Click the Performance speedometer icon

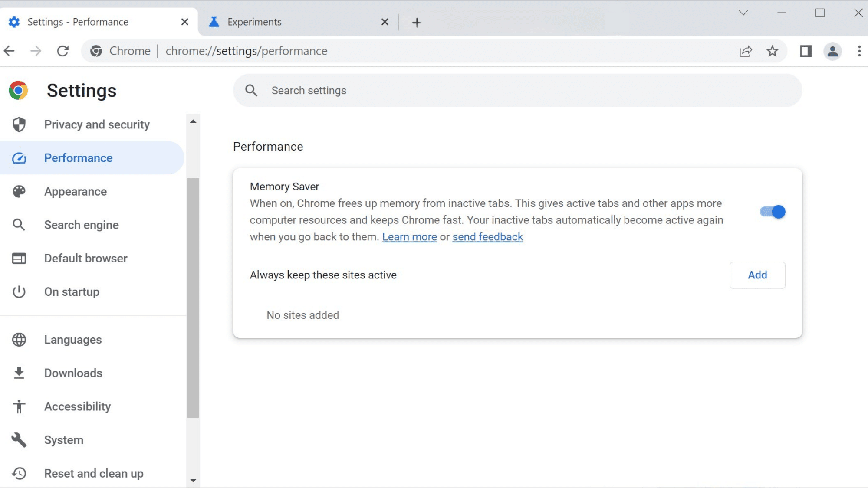[19, 158]
